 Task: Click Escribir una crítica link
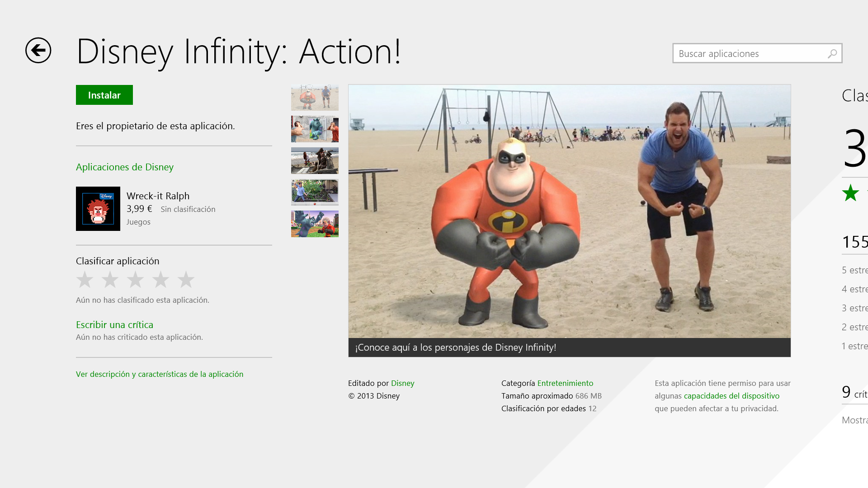pyautogui.click(x=114, y=325)
